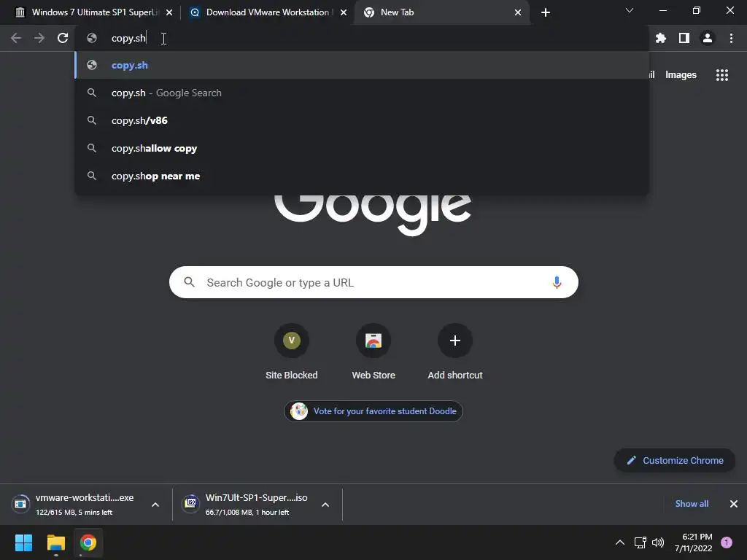Open Chrome's three-dot menu

[731, 38]
